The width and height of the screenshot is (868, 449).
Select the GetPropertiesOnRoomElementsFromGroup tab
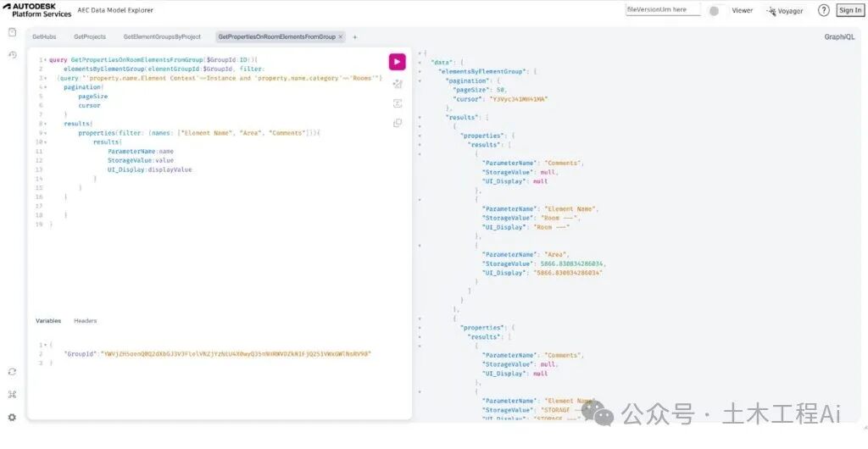[277, 37]
